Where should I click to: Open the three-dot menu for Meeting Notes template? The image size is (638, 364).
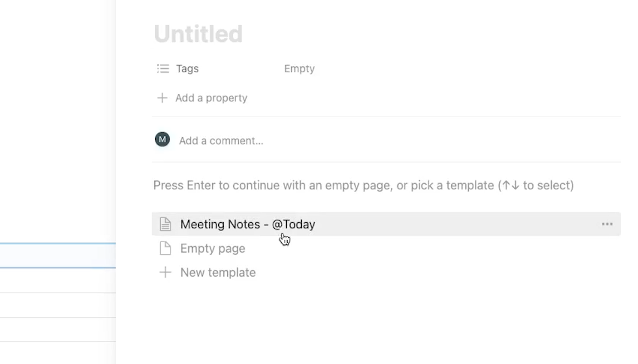[x=607, y=224]
